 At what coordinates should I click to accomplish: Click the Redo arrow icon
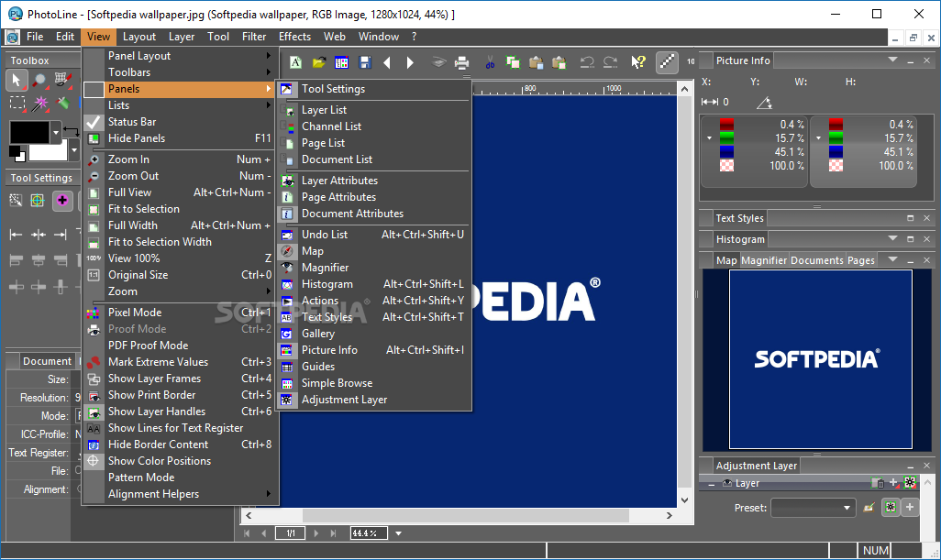[x=610, y=62]
